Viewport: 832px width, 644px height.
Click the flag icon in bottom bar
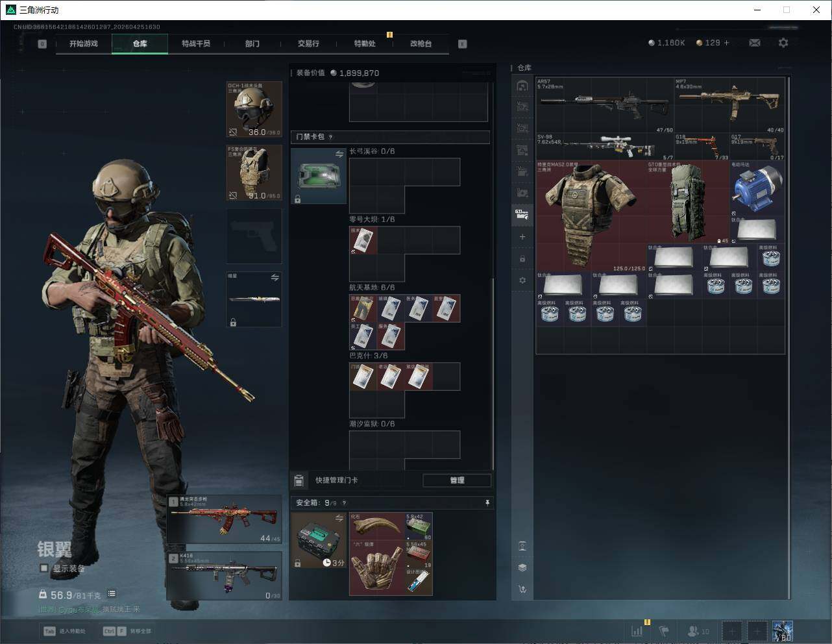click(x=665, y=631)
